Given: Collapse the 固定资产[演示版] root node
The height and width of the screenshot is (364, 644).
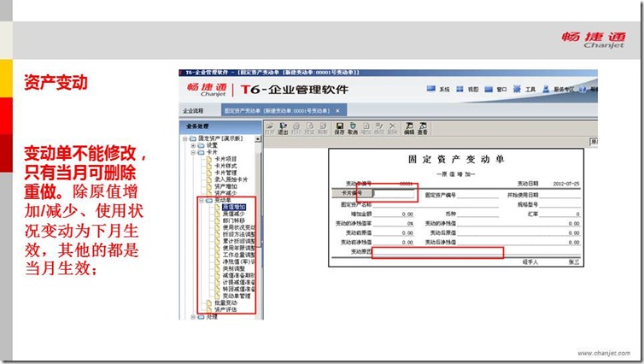Looking at the screenshot, I should (184, 139).
